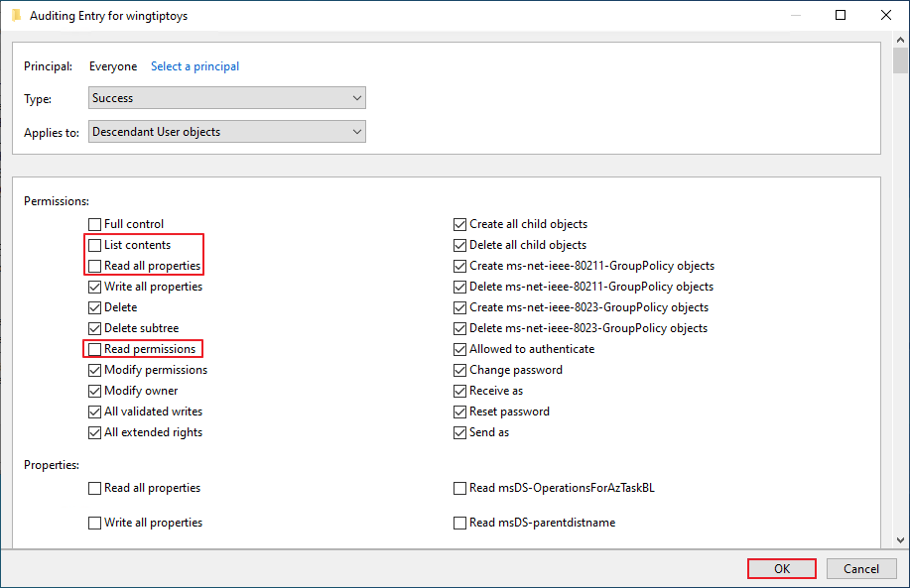Screen dimensions: 910x588
Task: Uncheck All extended rights
Action: coord(94,432)
